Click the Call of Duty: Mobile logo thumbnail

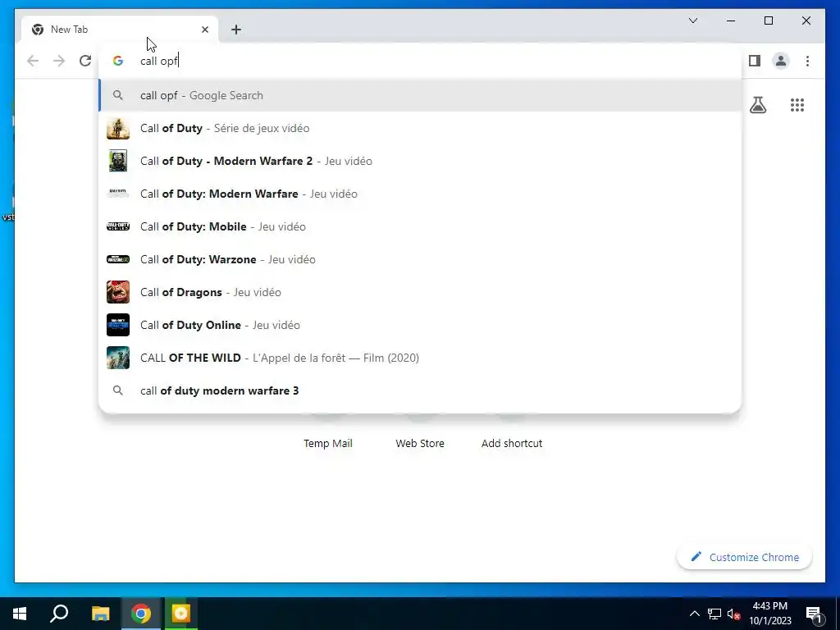[x=118, y=226]
